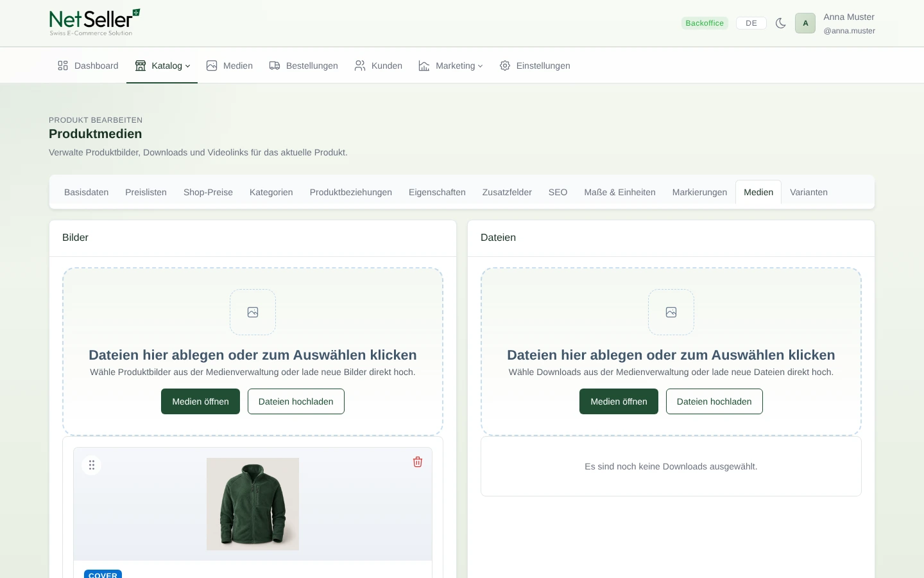This screenshot has width=924, height=578.
Task: Click the Bilder dropzone heading text
Action: pyautogui.click(x=253, y=355)
